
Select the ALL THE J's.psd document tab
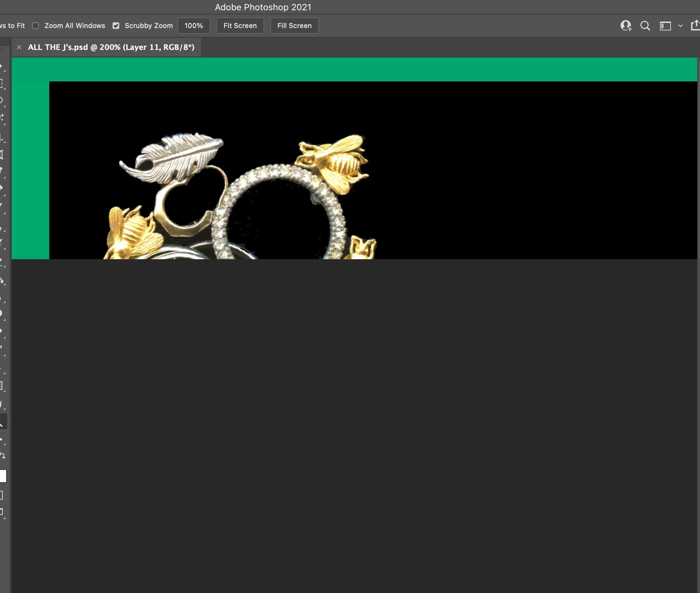111,47
